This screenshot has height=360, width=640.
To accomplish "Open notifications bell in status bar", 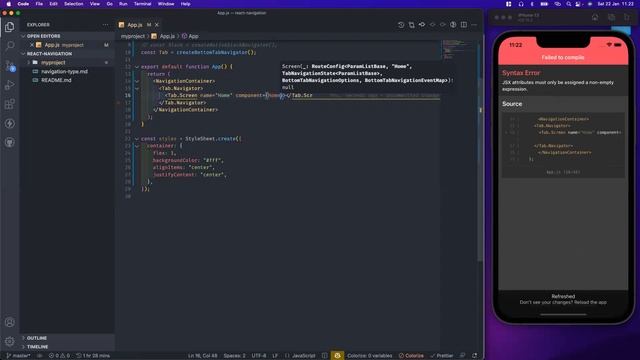I will point(474,356).
